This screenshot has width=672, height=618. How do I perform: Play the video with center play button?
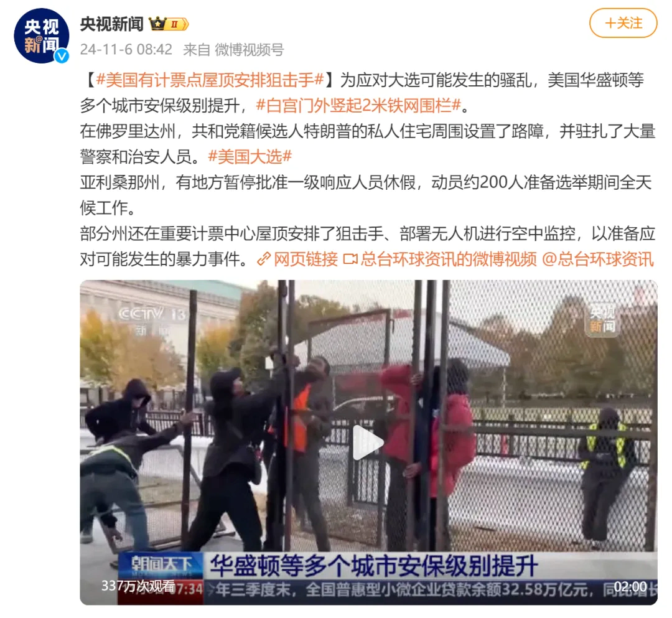pos(368,442)
